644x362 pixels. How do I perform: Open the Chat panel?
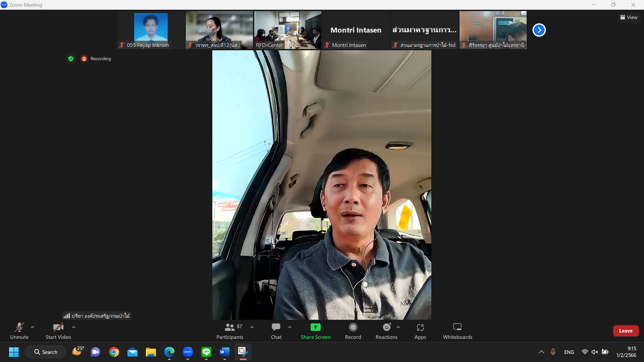pyautogui.click(x=276, y=331)
